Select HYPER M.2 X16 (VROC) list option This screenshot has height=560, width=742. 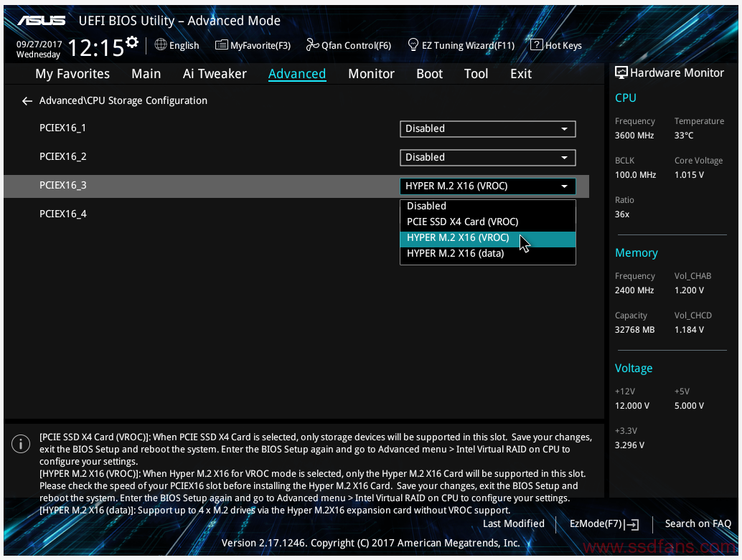coord(488,238)
